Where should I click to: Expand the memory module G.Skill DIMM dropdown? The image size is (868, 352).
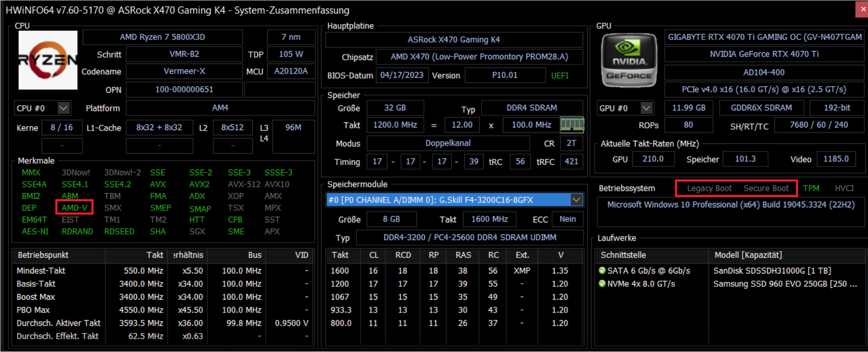pyautogui.click(x=577, y=200)
